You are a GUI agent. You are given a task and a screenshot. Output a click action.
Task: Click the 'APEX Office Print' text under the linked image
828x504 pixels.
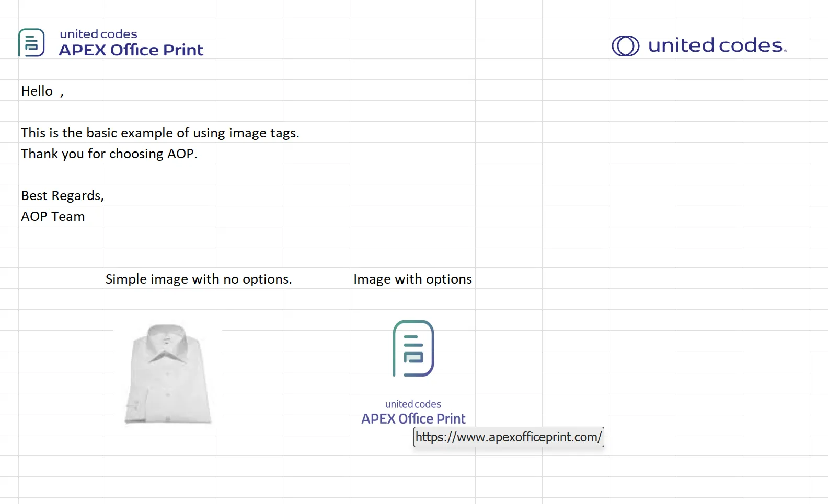tap(413, 419)
